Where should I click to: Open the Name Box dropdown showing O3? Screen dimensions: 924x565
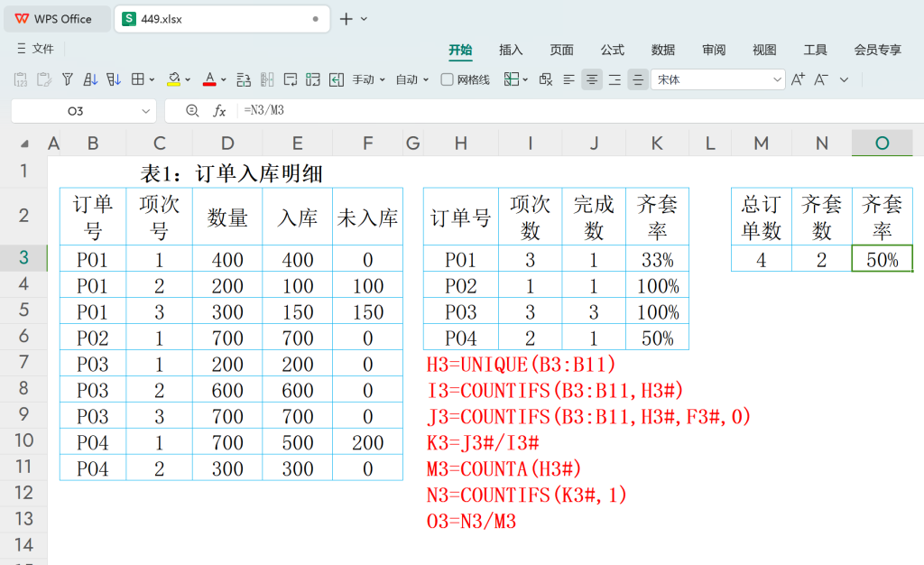point(145,111)
